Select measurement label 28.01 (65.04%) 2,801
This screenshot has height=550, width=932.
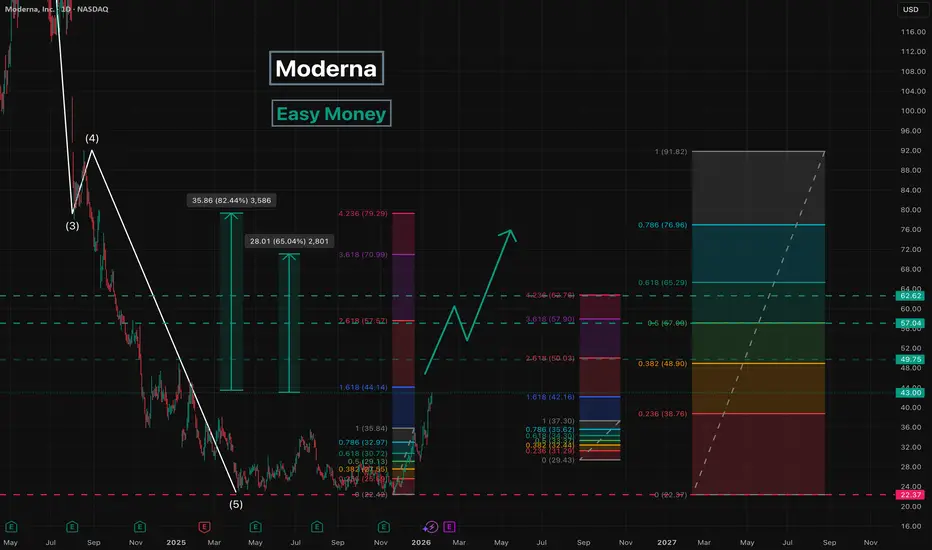pyautogui.click(x=289, y=241)
